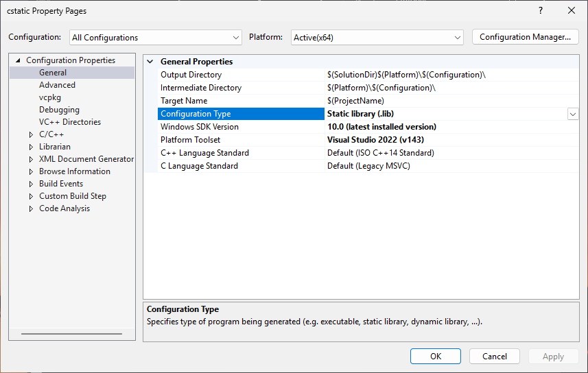588x373 pixels.
Task: Expand the Custom Build Step node
Action: pyautogui.click(x=31, y=196)
